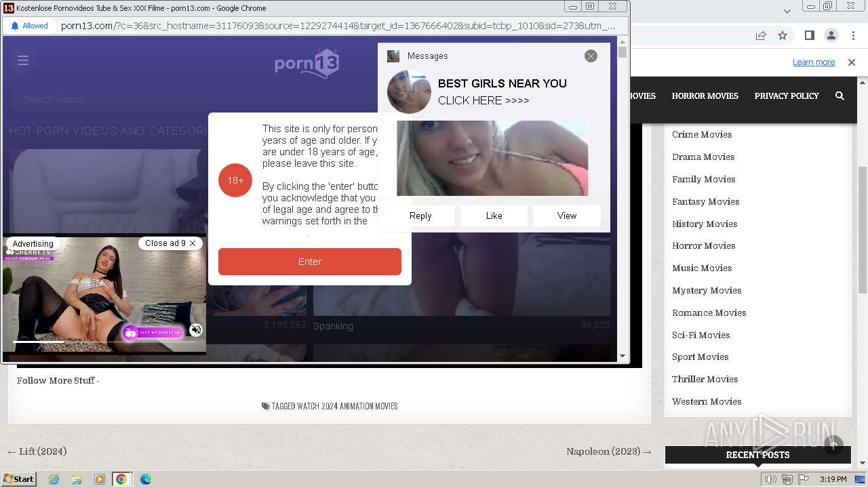The image size is (868, 488).
Task: Open Drama Movies category
Action: tap(703, 157)
